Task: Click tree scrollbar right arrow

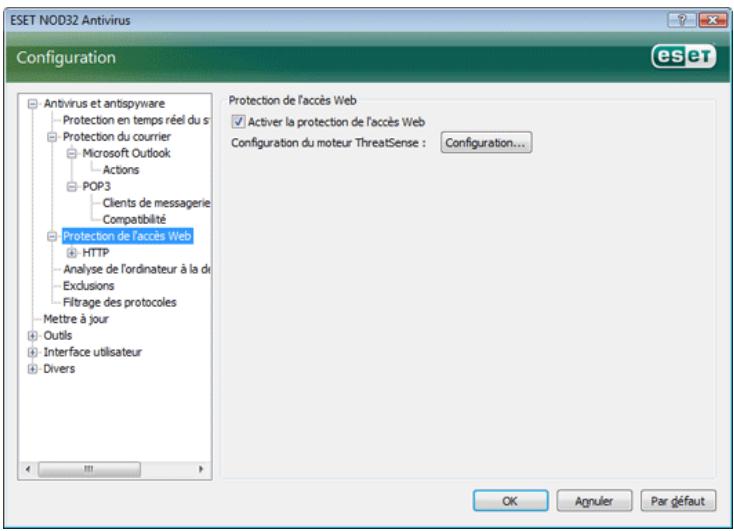Action: pyautogui.click(x=201, y=469)
